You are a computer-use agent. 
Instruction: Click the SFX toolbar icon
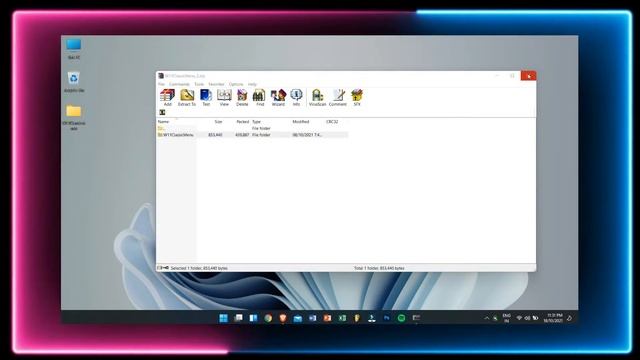click(x=357, y=98)
